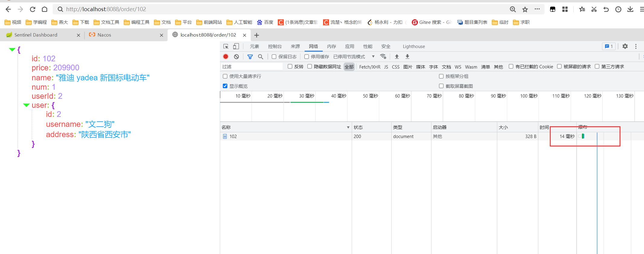Select the 102 request row
This screenshot has height=254, width=644.
click(x=432, y=136)
